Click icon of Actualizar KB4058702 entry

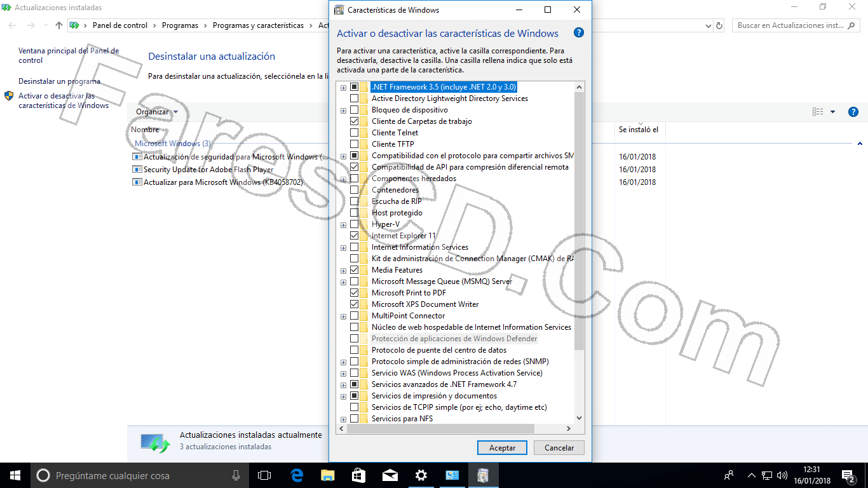click(x=137, y=182)
